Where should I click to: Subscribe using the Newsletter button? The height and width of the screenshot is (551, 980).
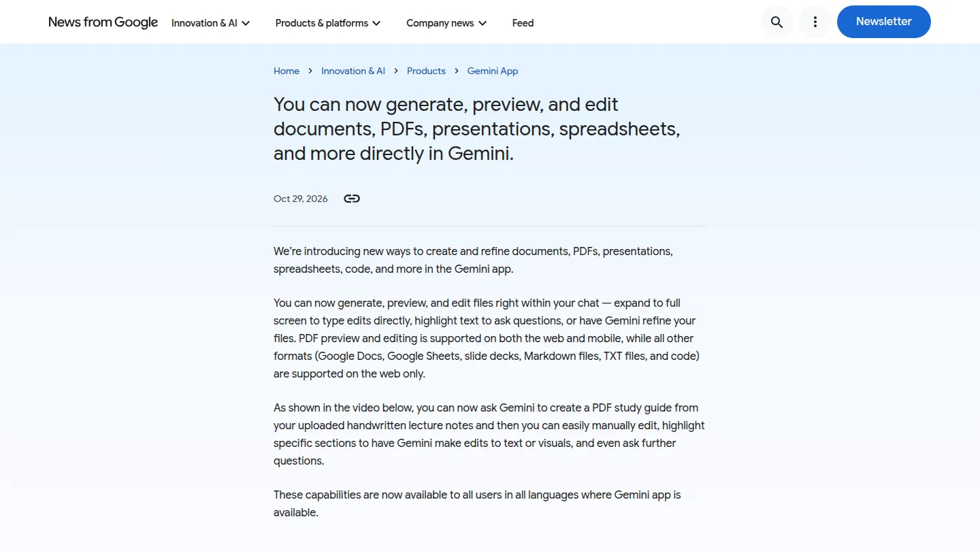(884, 22)
